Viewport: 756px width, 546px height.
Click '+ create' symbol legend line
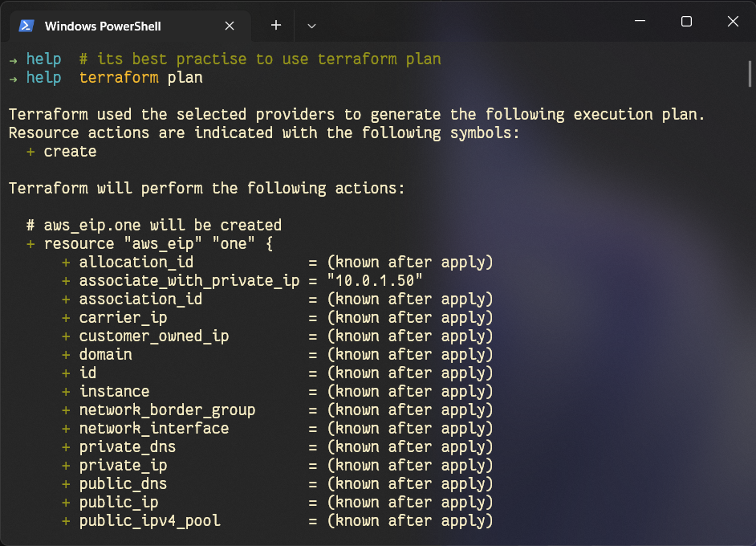(61, 152)
